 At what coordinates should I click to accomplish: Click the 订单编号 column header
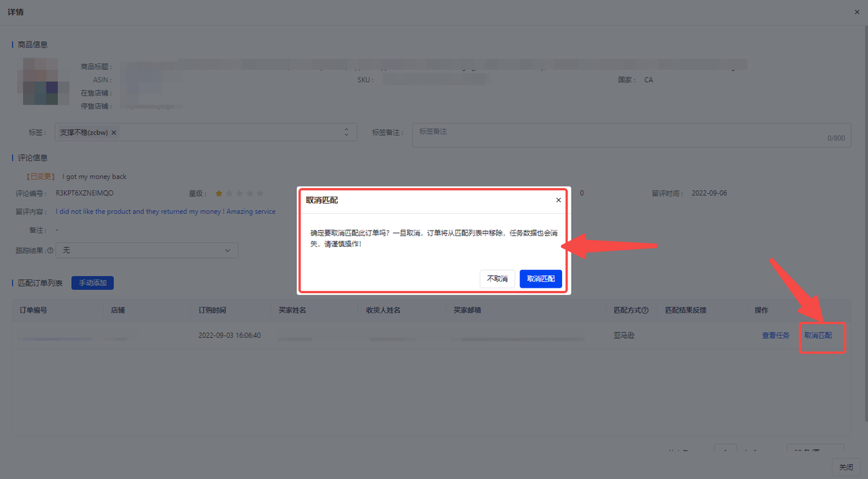tap(33, 310)
